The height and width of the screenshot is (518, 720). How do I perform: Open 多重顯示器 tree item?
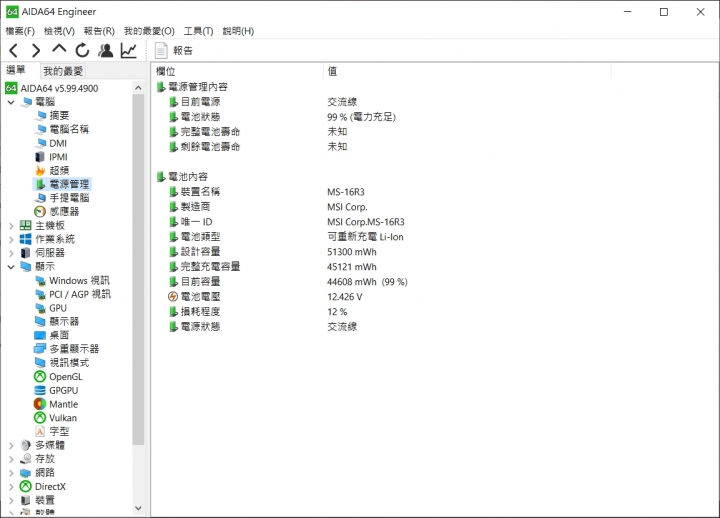tap(74, 349)
